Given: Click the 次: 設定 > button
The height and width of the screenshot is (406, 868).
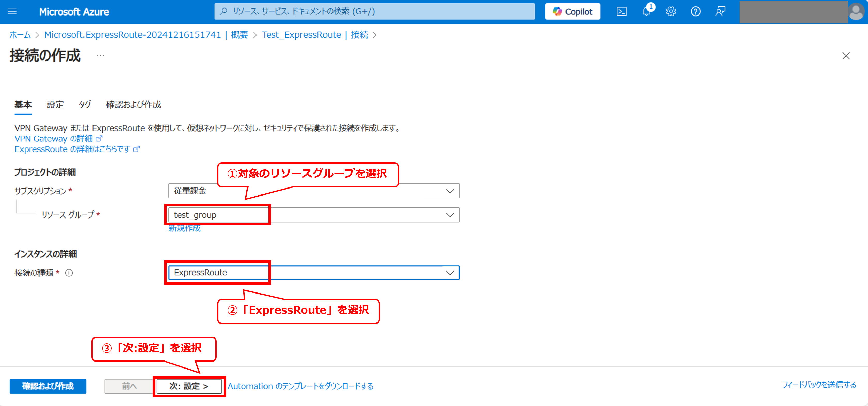Looking at the screenshot, I should tap(189, 386).
